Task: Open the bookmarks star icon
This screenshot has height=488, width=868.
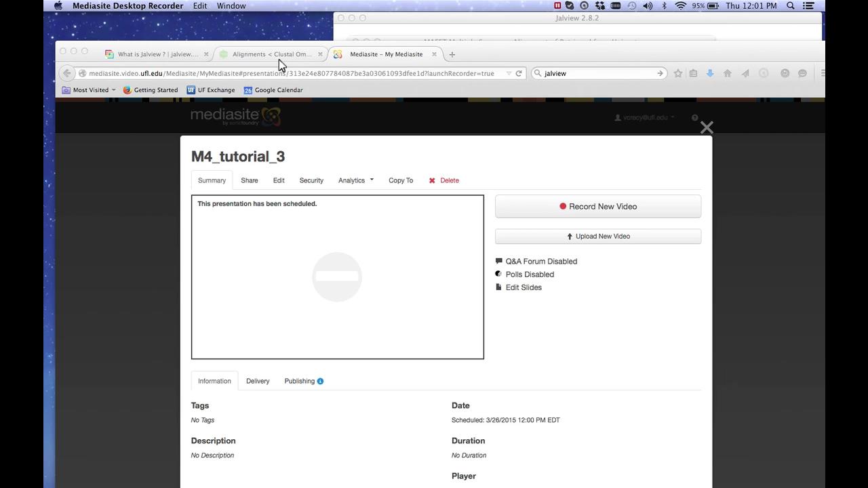Action: click(678, 73)
